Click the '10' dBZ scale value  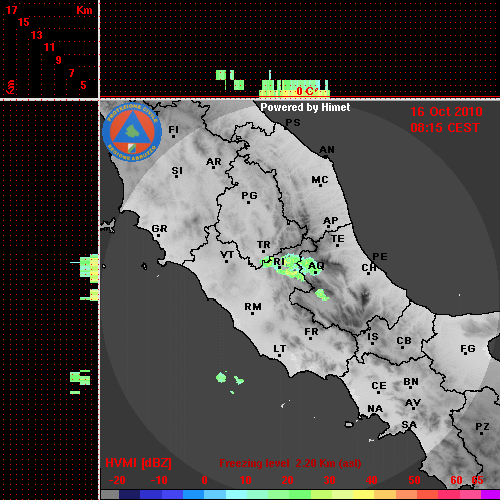click(246, 480)
